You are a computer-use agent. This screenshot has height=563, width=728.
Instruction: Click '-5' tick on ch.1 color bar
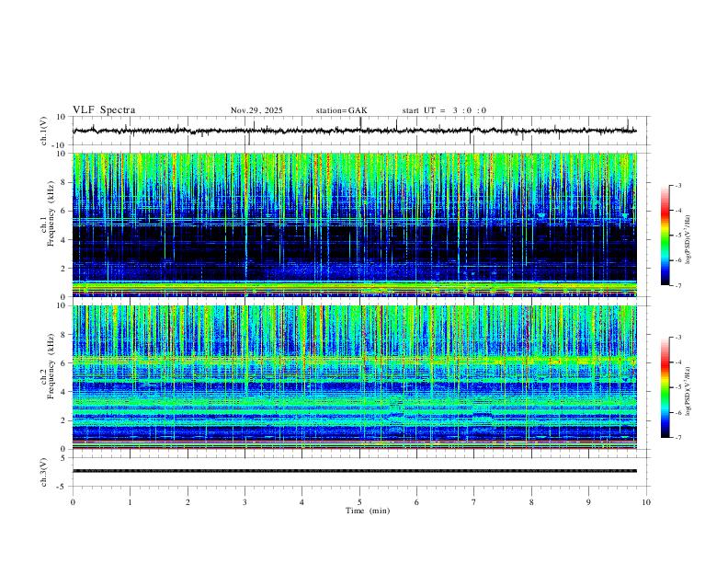click(x=677, y=236)
